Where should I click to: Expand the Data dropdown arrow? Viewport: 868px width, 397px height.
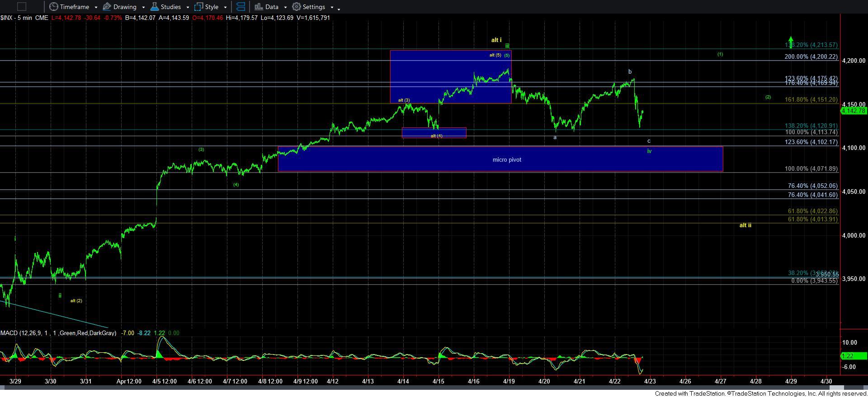point(285,8)
